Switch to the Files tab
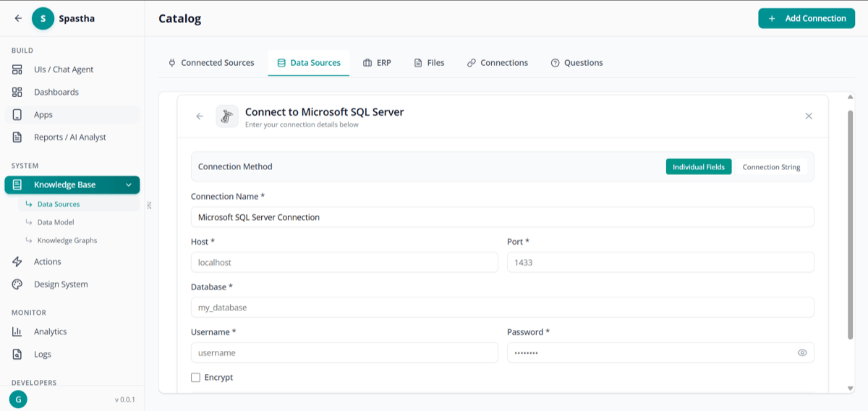The image size is (868, 411). 429,63
